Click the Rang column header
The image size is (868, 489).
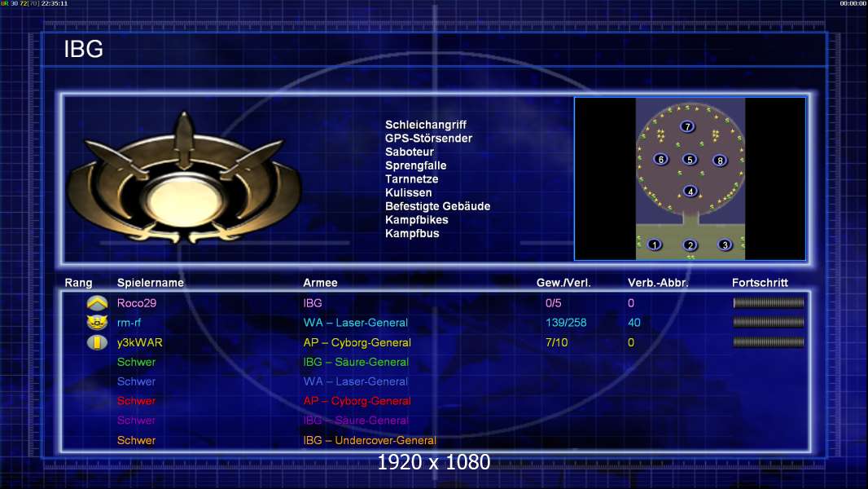pos(79,283)
